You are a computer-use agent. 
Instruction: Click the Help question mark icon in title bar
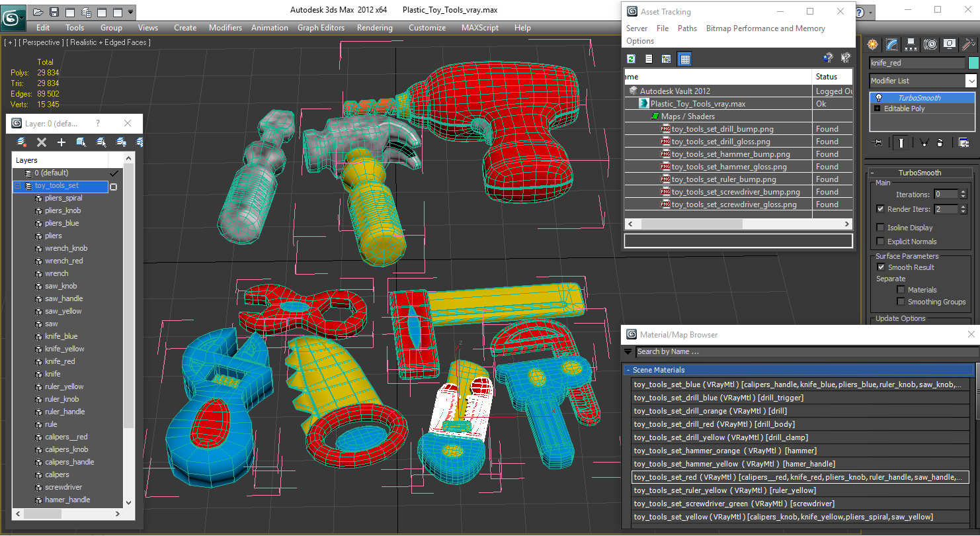tap(860, 13)
